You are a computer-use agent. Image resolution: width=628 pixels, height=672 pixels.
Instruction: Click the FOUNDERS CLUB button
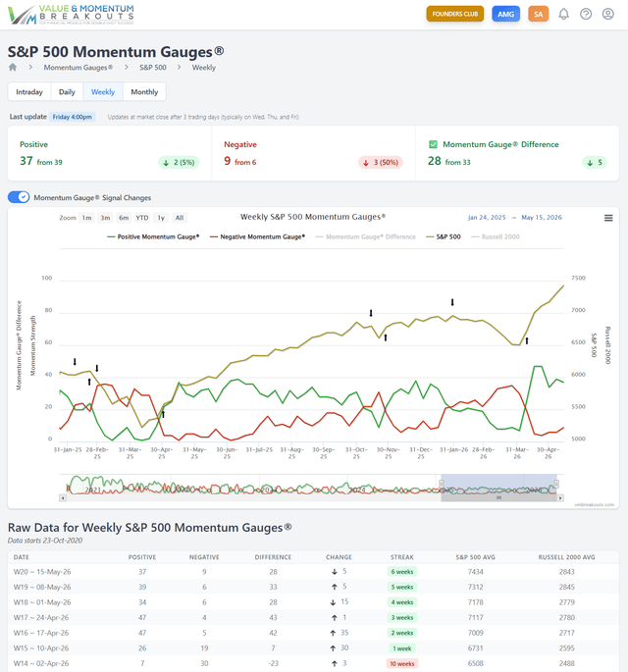point(455,14)
